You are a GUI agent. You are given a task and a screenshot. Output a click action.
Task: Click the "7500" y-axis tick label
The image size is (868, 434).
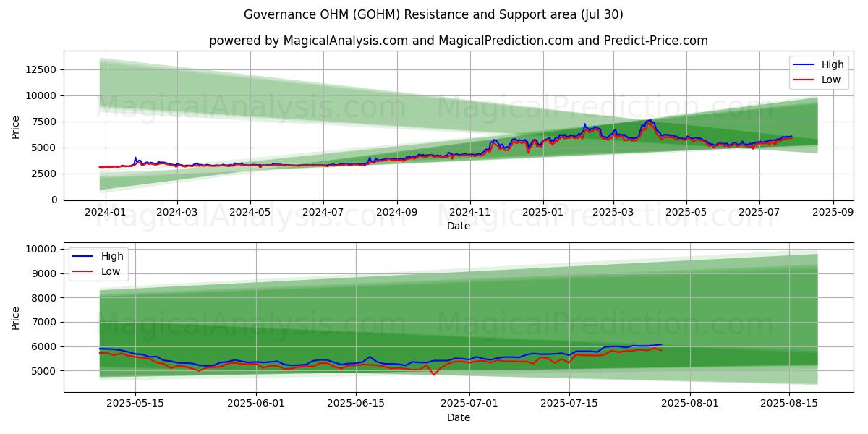(x=43, y=122)
